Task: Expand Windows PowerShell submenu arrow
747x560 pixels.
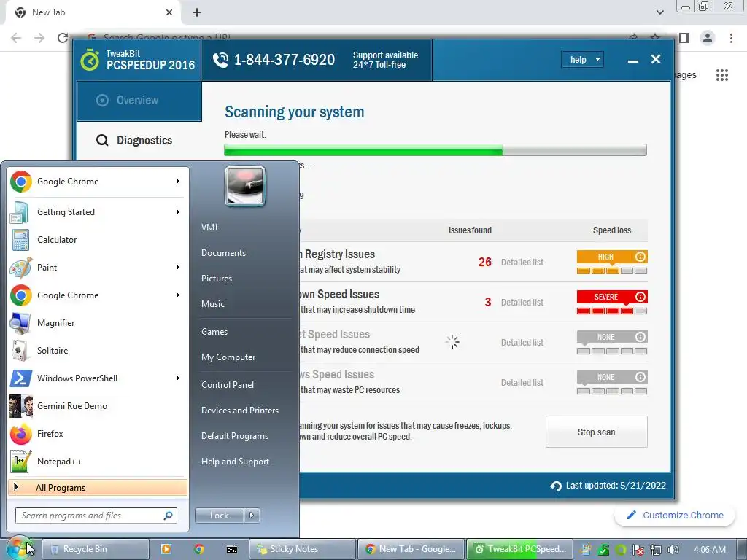Action: pos(178,378)
